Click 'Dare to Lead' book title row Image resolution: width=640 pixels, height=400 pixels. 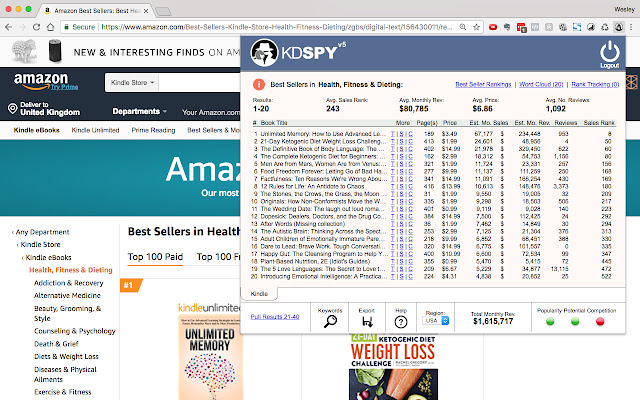(323, 247)
